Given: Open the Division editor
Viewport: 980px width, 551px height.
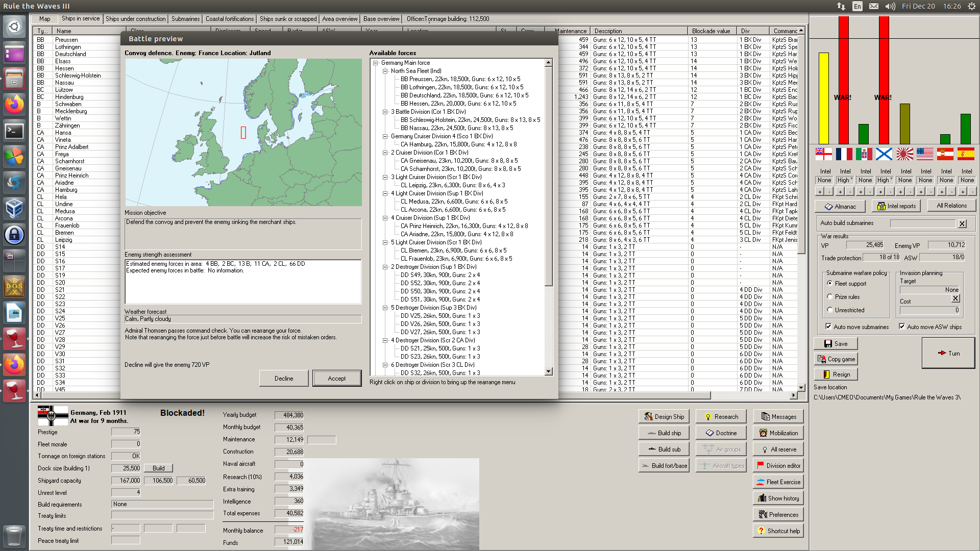Looking at the screenshot, I should tap(778, 465).
